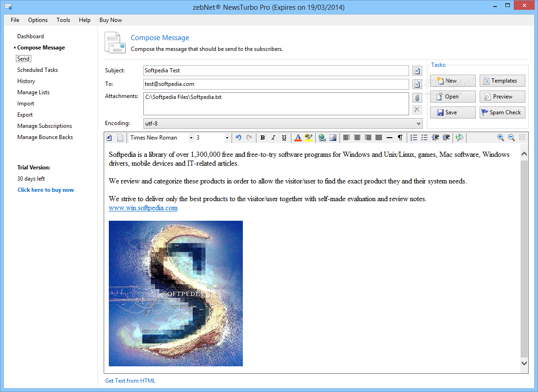Redo the last undone edit

(249, 138)
